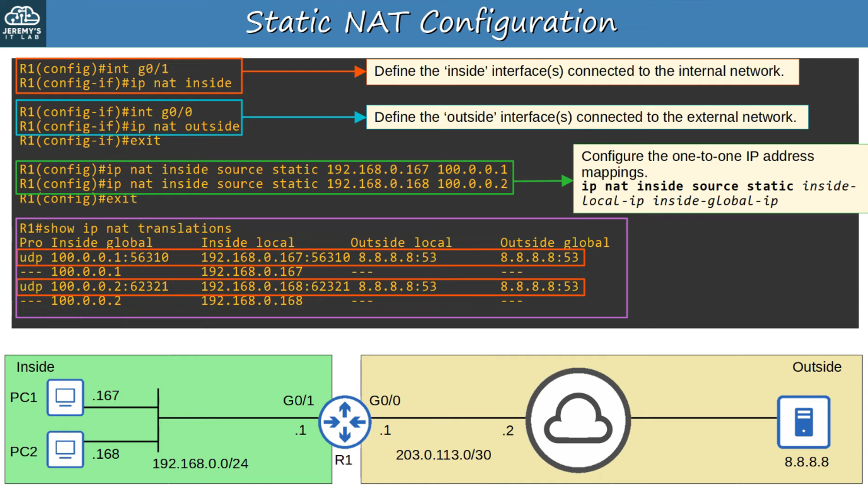The image size is (868, 490).
Task: Click the Static NAT Configuration title
Action: [431, 23]
